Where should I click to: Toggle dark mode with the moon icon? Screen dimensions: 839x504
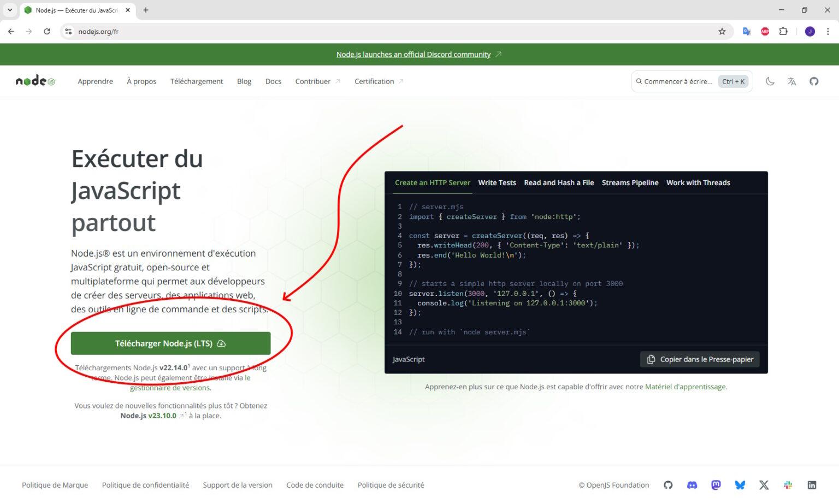[770, 81]
